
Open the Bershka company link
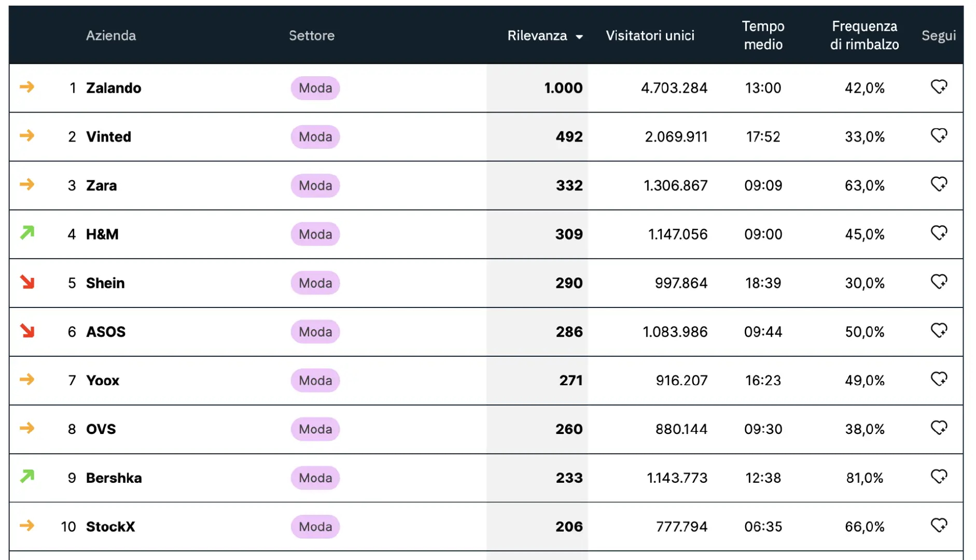coord(114,478)
